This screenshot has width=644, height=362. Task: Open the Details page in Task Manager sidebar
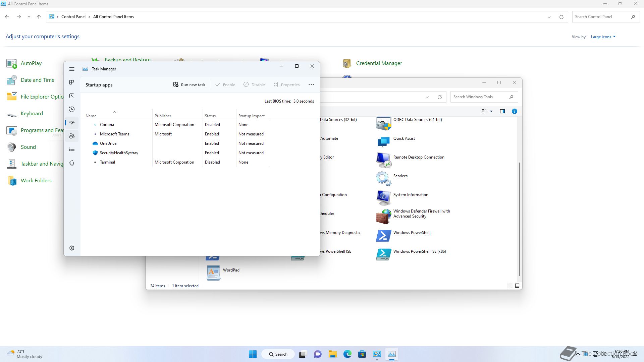click(x=72, y=149)
